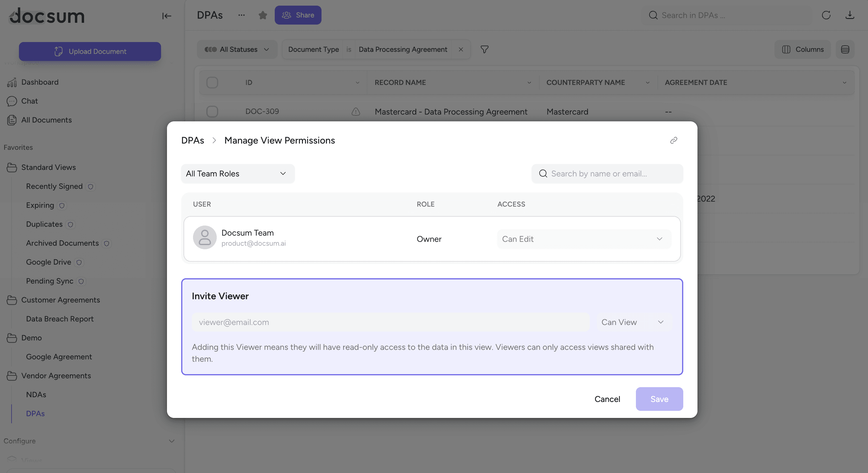Go to NDAs view in sidebar
The image size is (868, 473).
[x=36, y=395]
